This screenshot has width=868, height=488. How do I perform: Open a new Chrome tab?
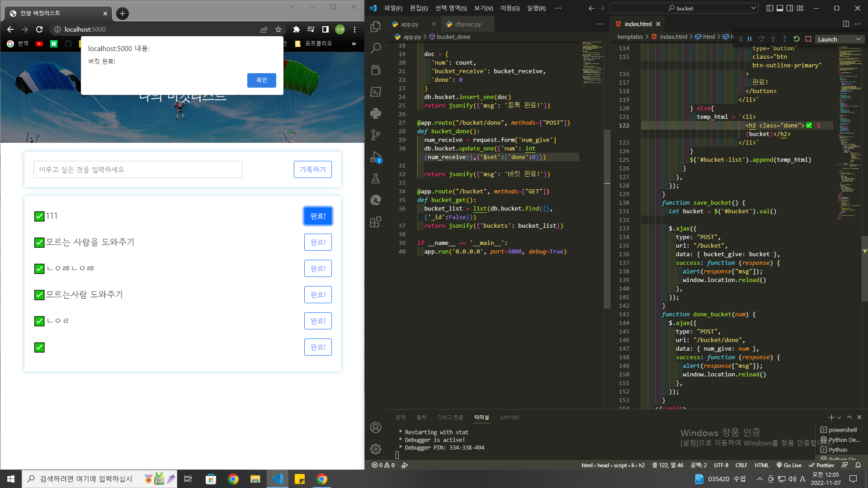point(123,14)
